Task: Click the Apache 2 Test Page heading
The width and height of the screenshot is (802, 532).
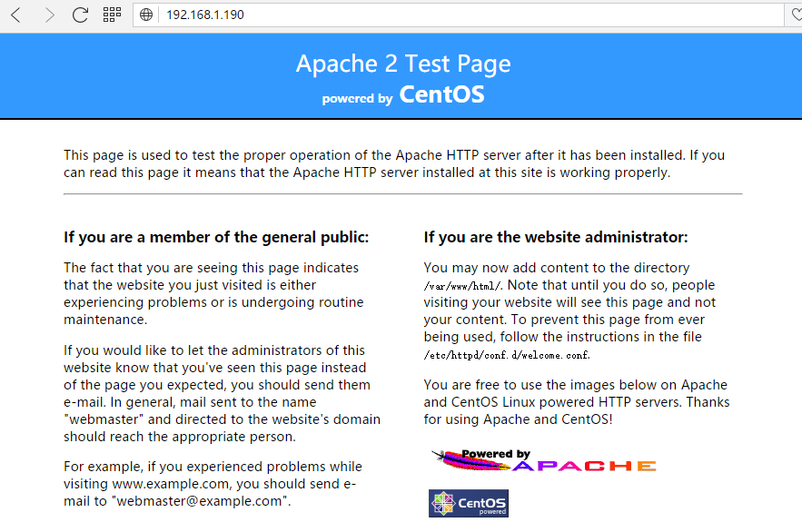Action: [x=403, y=64]
